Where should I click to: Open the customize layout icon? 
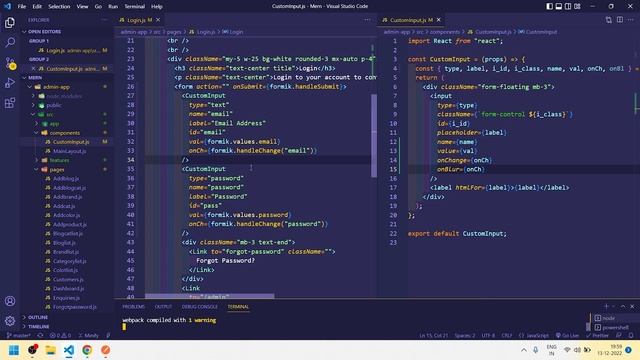pos(577,6)
